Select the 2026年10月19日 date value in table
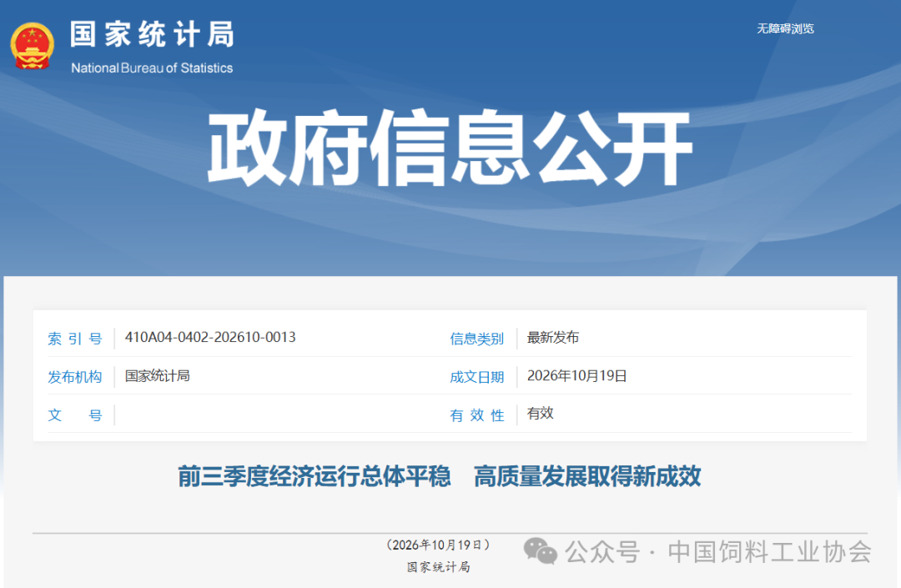 click(x=577, y=375)
